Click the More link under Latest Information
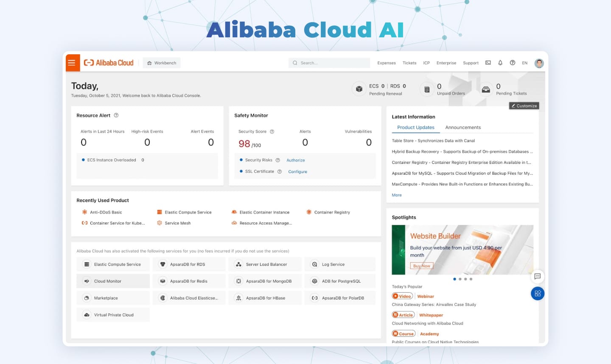 pyautogui.click(x=397, y=195)
